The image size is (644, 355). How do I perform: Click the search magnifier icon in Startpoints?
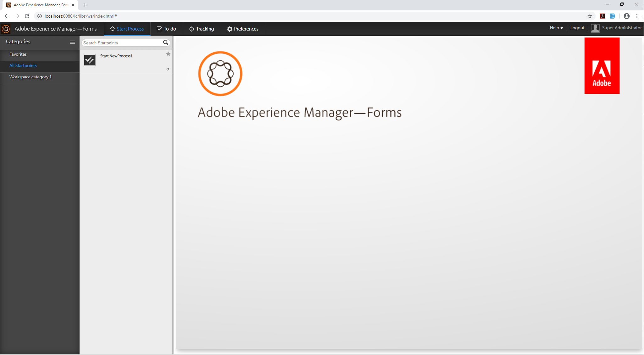[166, 43]
